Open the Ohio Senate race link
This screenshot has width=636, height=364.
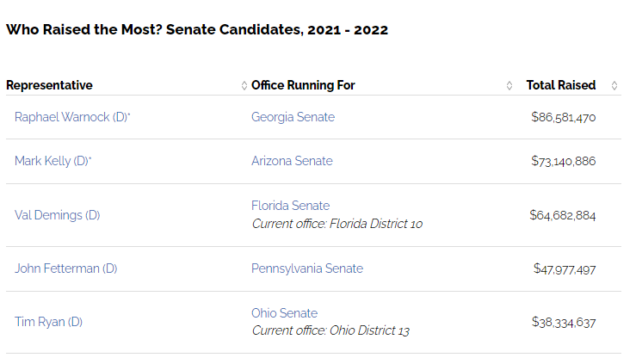point(284,313)
